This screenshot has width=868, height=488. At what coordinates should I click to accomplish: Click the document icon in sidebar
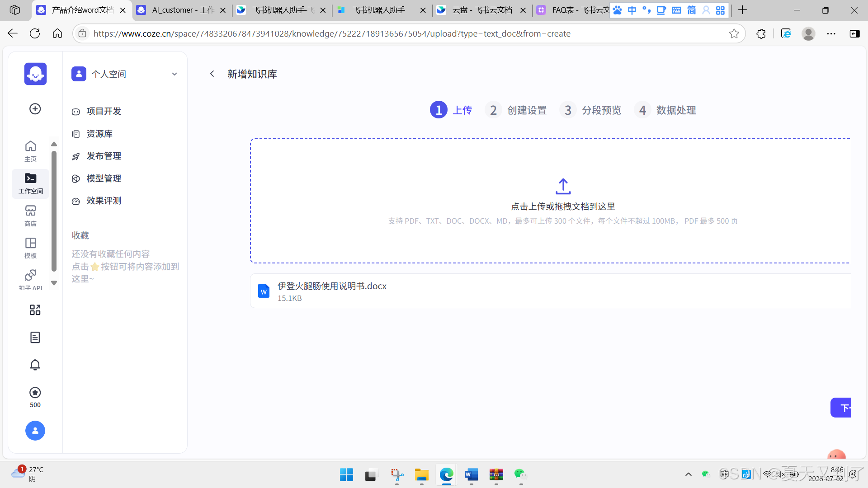[x=35, y=338]
